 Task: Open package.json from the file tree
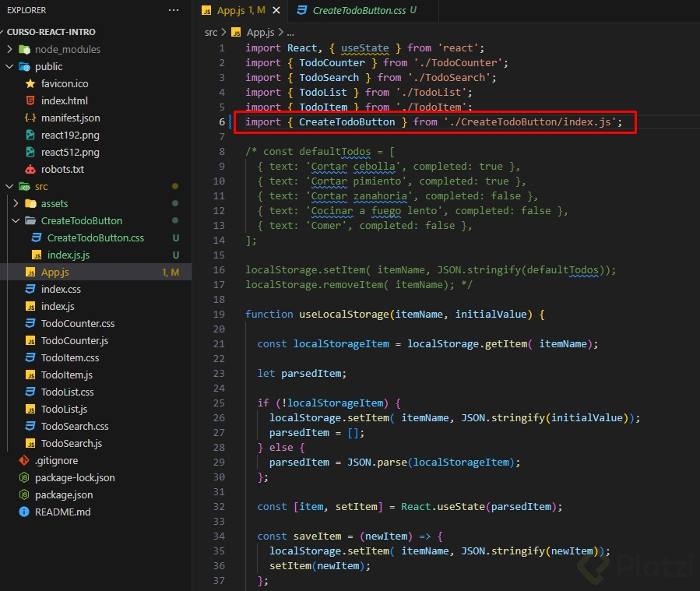[x=63, y=494]
